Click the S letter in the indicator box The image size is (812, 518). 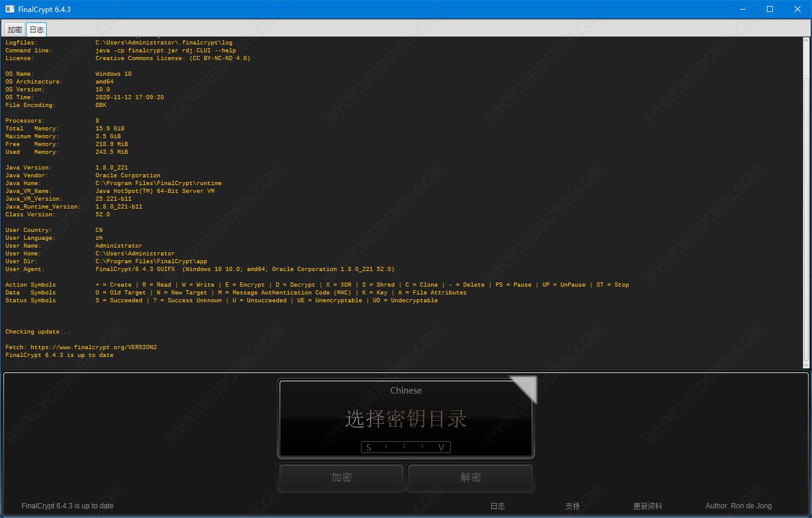369,447
